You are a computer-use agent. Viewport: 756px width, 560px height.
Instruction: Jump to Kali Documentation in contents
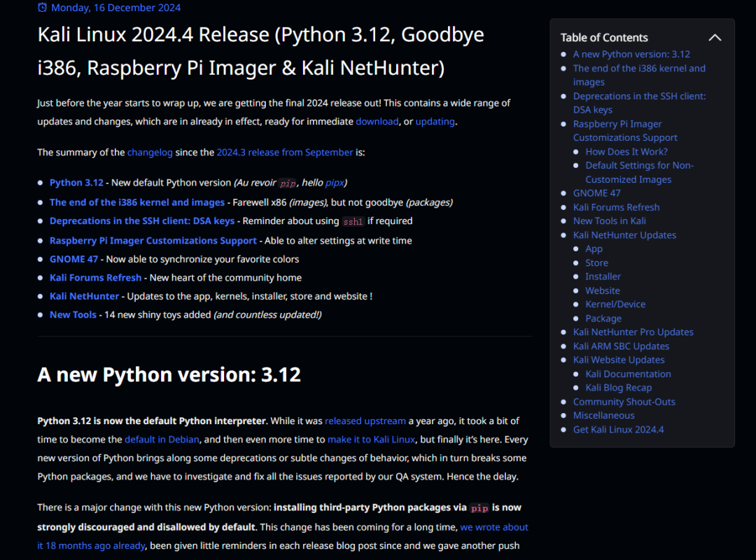[628, 374]
